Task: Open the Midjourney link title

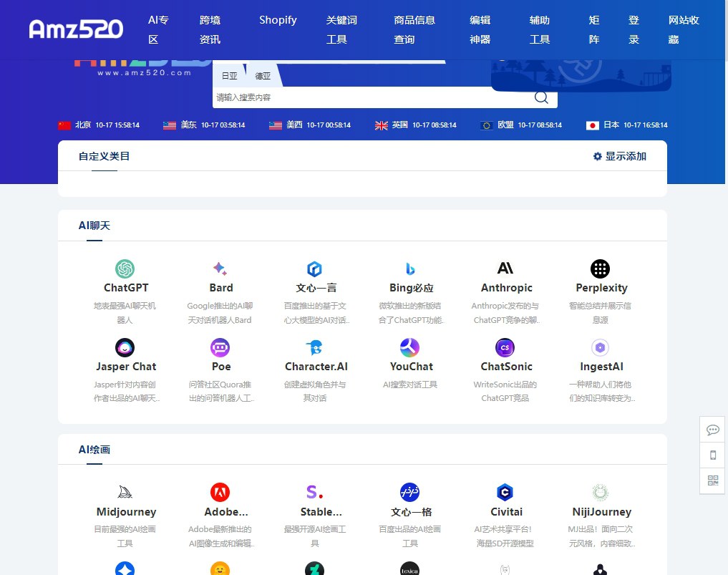Action: 126,512
